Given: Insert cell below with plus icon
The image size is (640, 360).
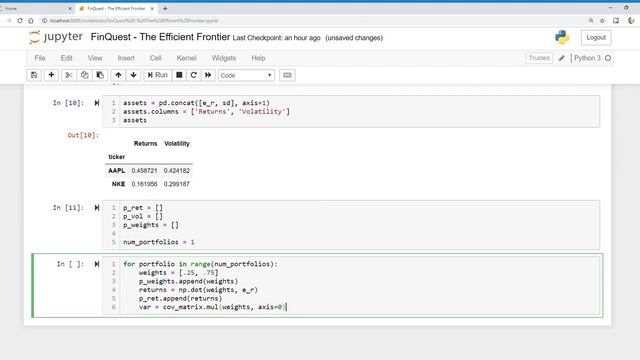Looking at the screenshot, I should click(x=51, y=75).
